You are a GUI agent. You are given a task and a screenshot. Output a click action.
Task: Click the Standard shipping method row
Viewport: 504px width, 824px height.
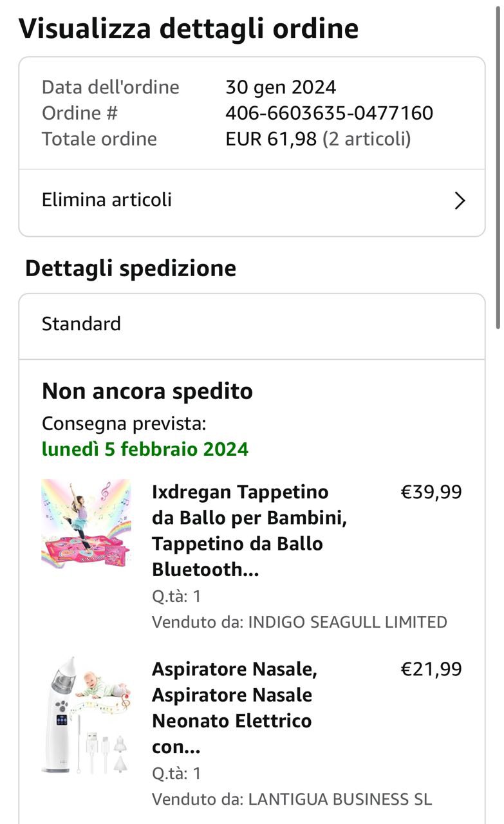point(251,324)
